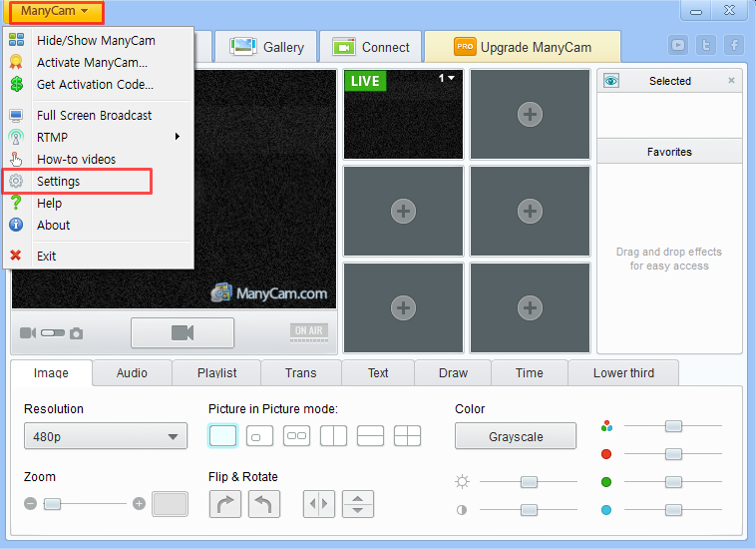Select single full-screen picture mode
Image resolution: width=756 pixels, height=549 pixels.
coord(222,435)
